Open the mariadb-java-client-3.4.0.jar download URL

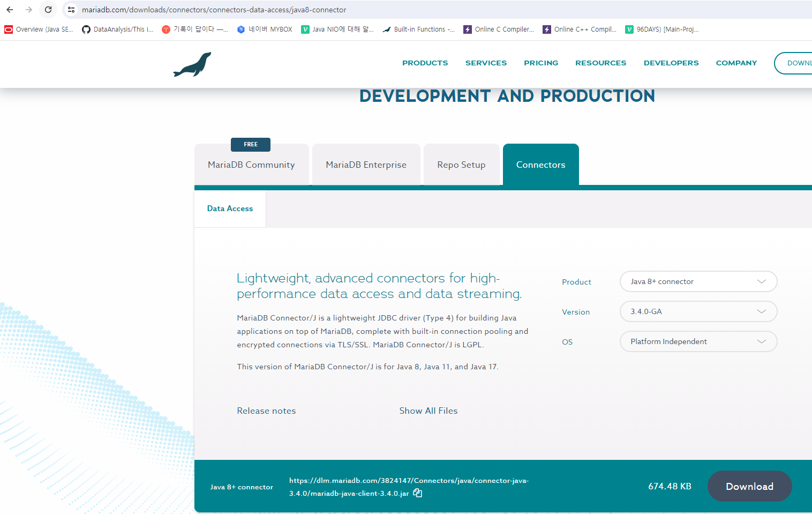coord(409,487)
